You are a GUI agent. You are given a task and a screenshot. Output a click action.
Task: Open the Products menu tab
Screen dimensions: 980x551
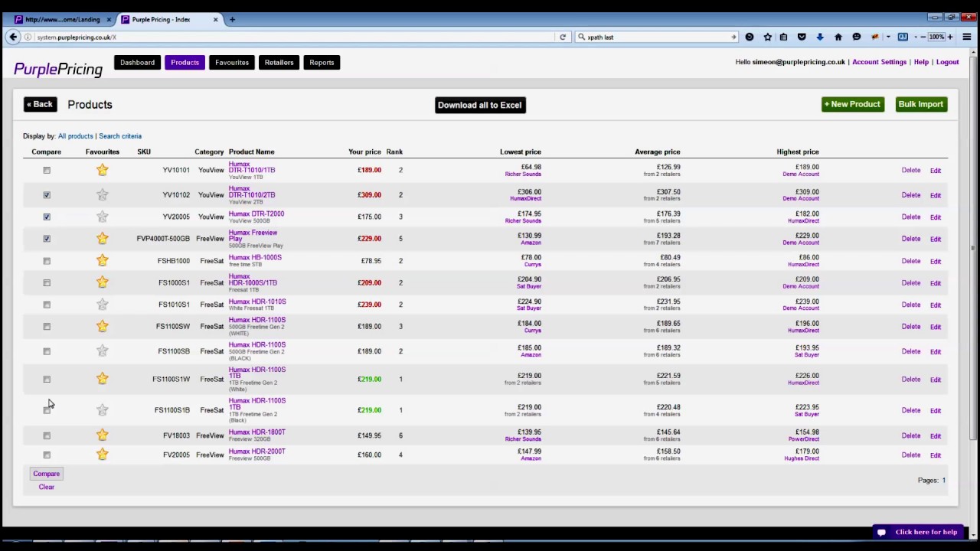pos(185,63)
